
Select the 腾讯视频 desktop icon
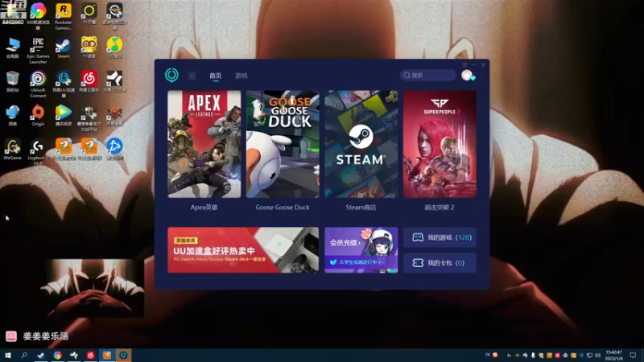64,115
